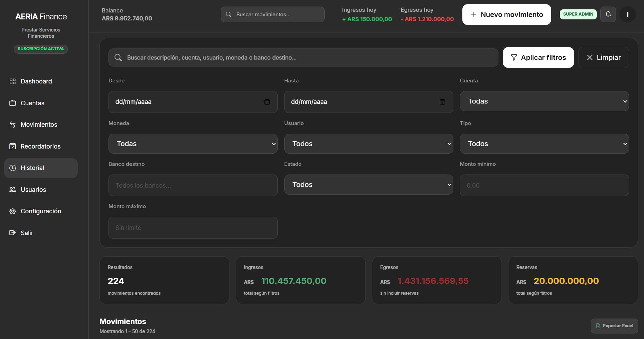
Task: Click the Usuarios people icon in sidebar
Action: click(12, 189)
